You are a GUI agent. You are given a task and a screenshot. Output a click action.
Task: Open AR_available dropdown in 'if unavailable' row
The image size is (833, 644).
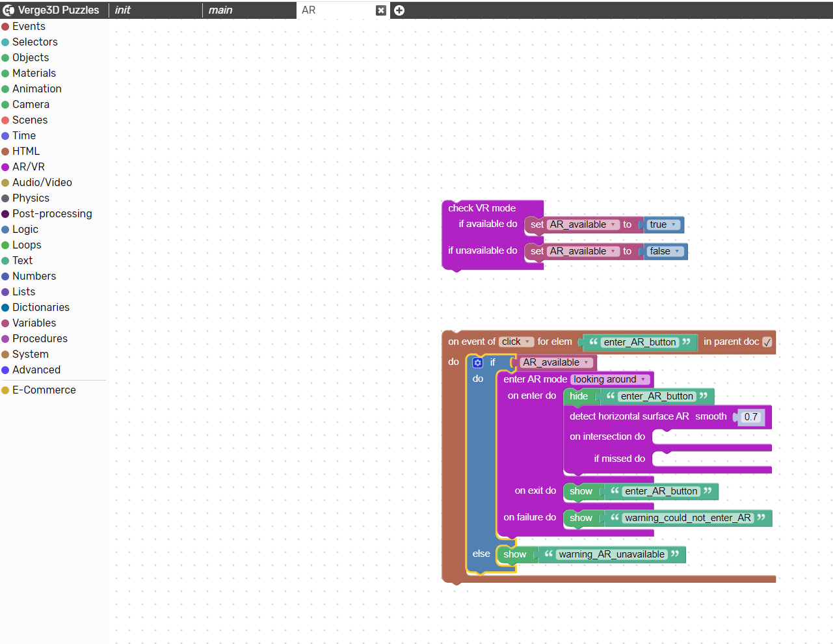pos(583,251)
